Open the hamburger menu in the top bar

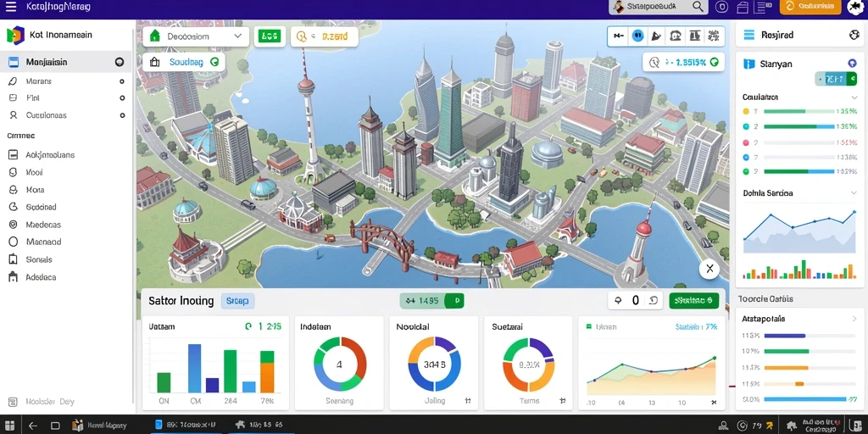[x=10, y=7]
